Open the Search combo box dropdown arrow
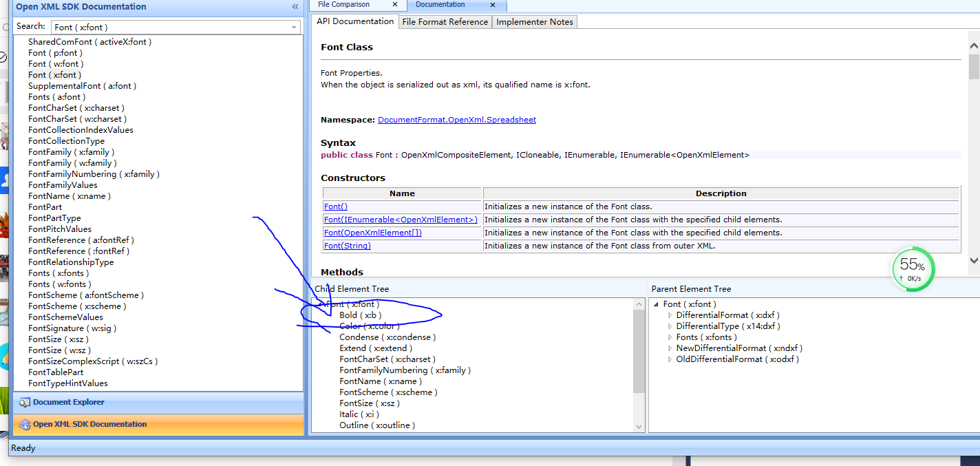 pos(295,27)
